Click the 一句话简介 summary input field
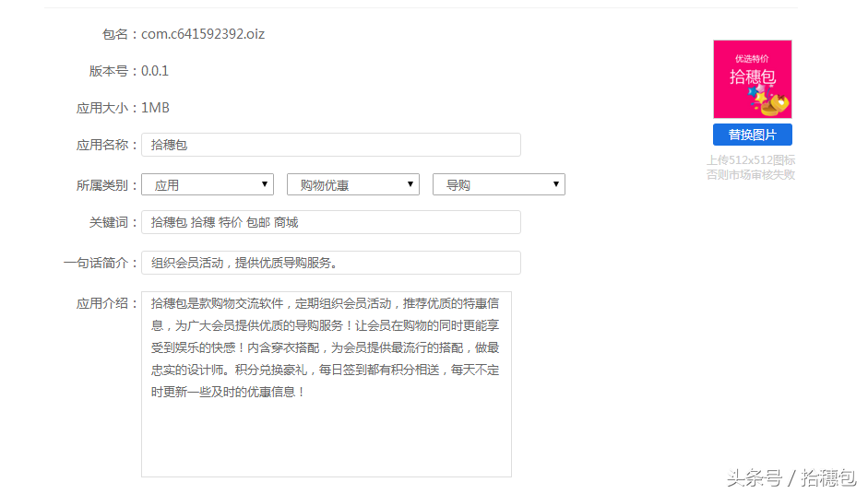Image resolution: width=868 pixels, height=494 pixels. point(330,263)
